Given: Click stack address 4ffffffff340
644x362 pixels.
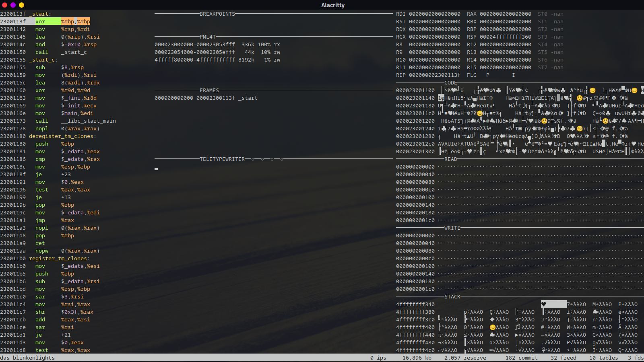Looking at the screenshot, I should (415, 304).
